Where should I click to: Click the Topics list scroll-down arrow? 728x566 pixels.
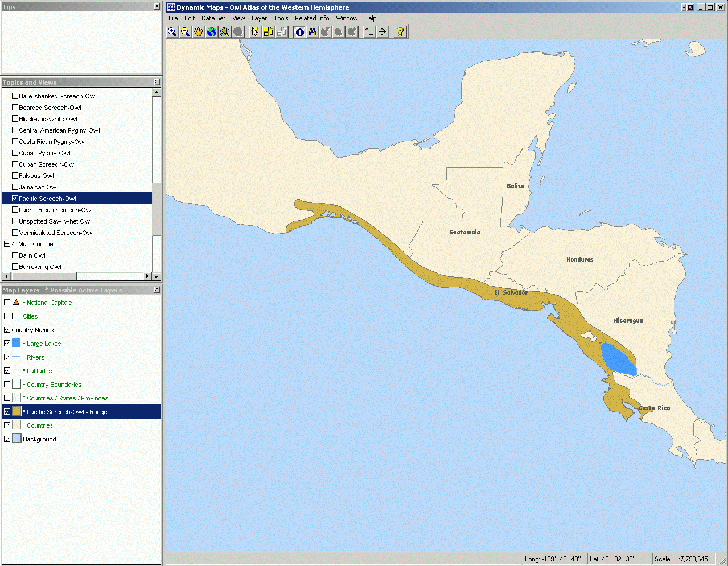click(157, 276)
